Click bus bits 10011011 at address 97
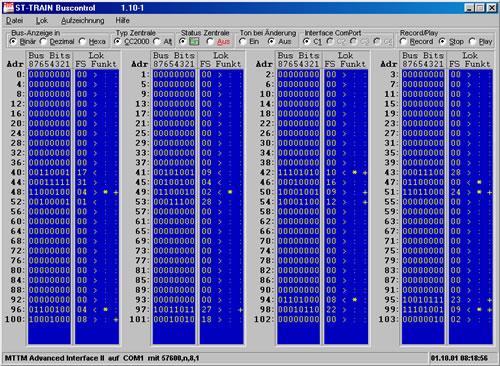 tap(174, 310)
